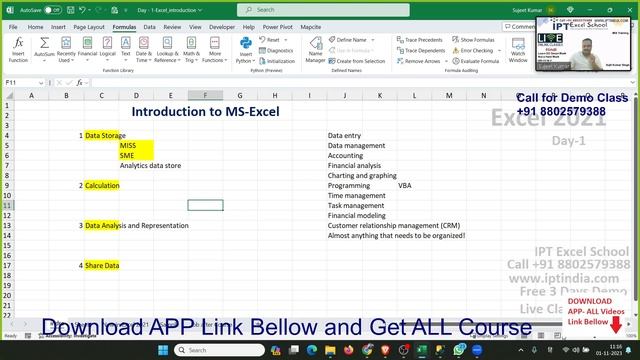This screenshot has height=360, width=640.
Task: Click the Error Checking button
Action: point(473,51)
